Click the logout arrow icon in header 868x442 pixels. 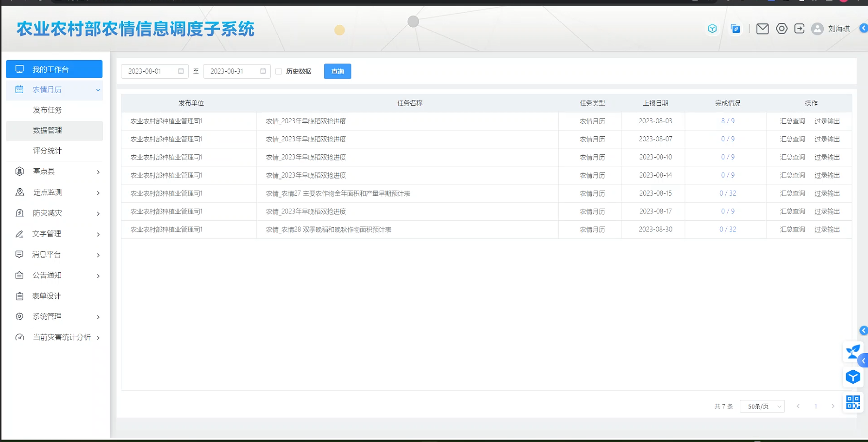click(799, 29)
